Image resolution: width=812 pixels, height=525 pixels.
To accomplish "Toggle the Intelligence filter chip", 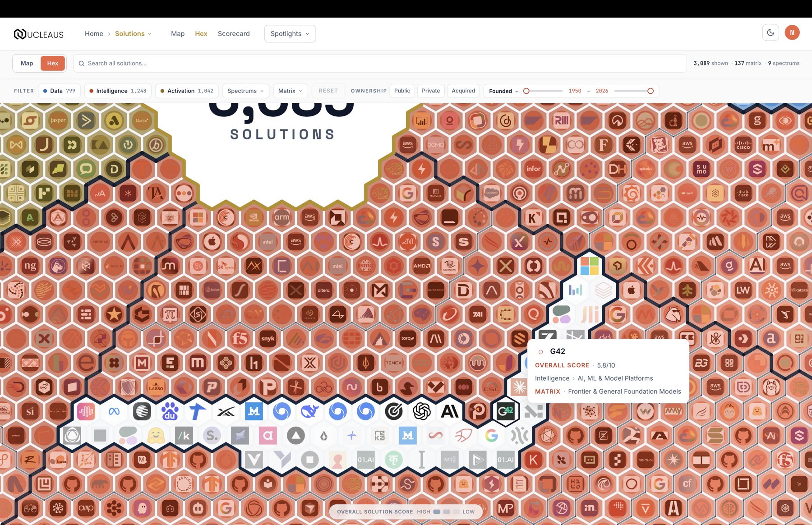I will tap(118, 91).
